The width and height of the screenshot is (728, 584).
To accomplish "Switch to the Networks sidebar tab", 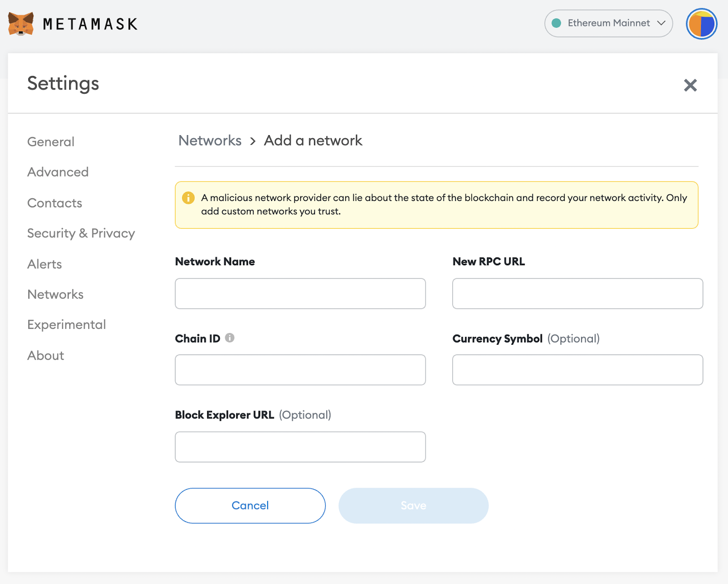I will point(56,294).
